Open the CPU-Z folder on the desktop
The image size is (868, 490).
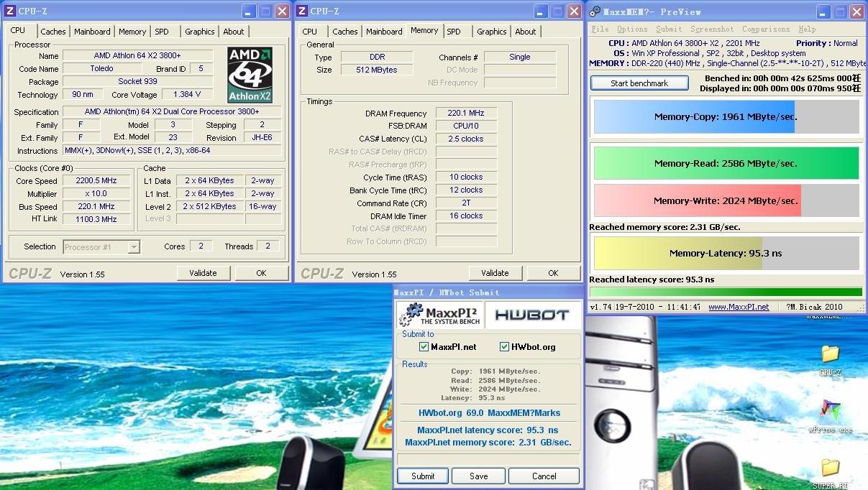tap(830, 359)
